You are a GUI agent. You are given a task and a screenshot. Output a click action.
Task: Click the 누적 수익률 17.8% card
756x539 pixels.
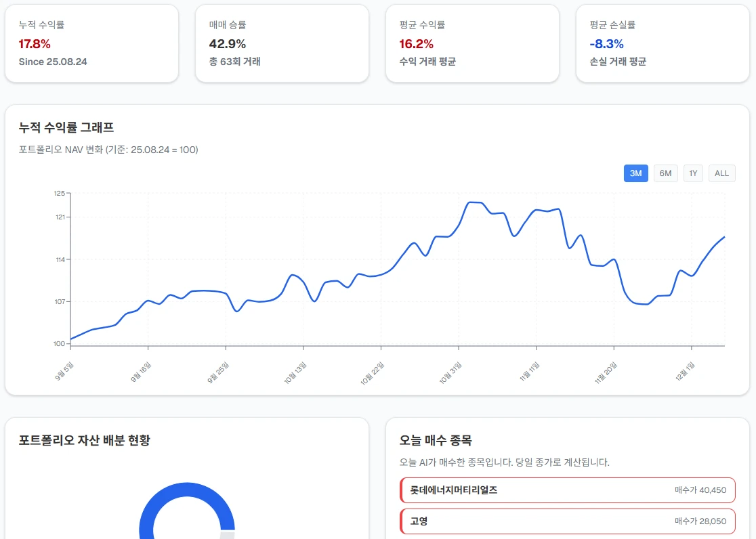(91, 43)
